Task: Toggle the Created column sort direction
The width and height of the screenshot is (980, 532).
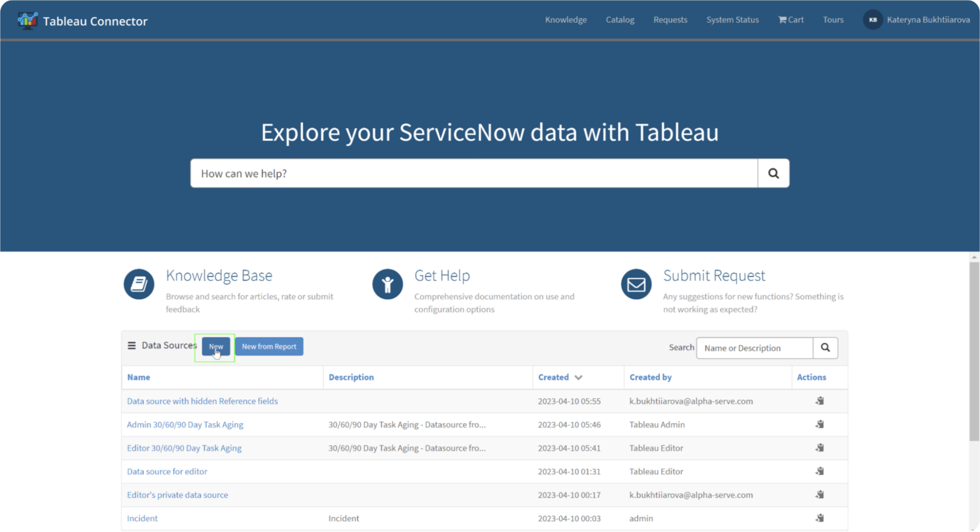Action: (x=578, y=377)
